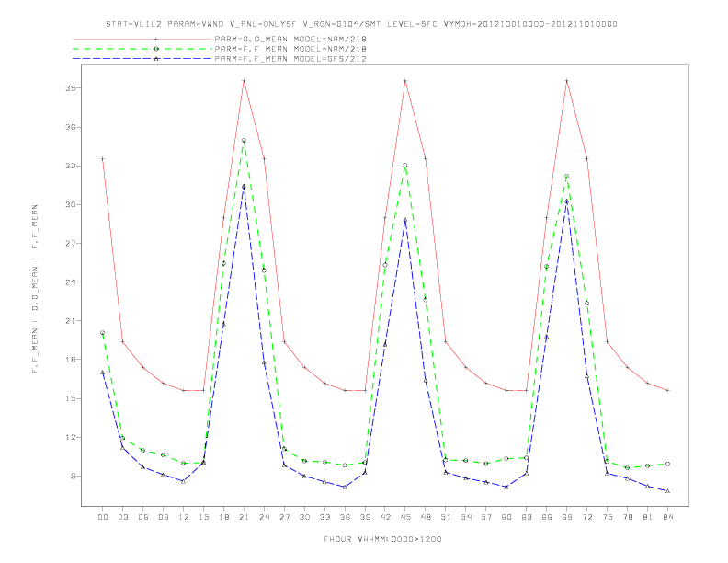Click y-axis tick label 15

(71, 398)
